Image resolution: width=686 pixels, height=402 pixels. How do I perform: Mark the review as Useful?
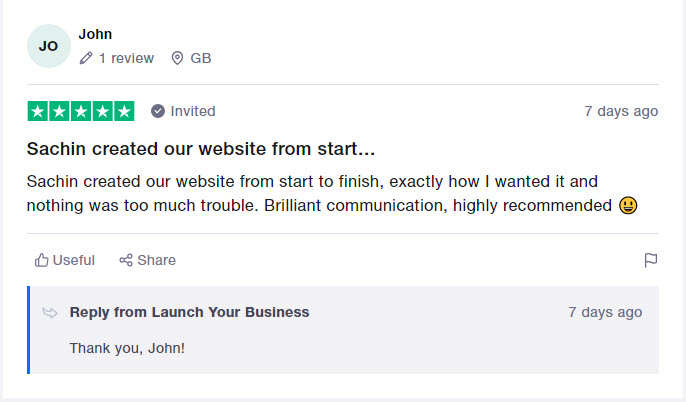[65, 260]
